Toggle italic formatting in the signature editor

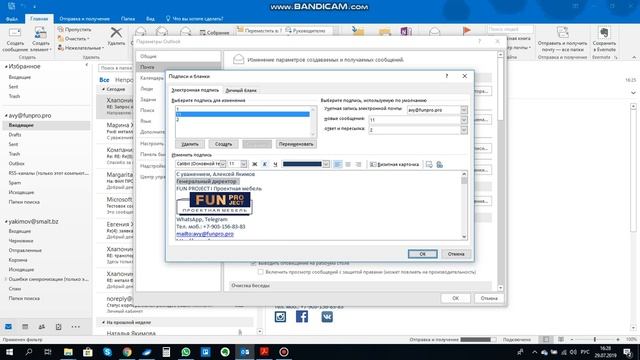[264, 164]
